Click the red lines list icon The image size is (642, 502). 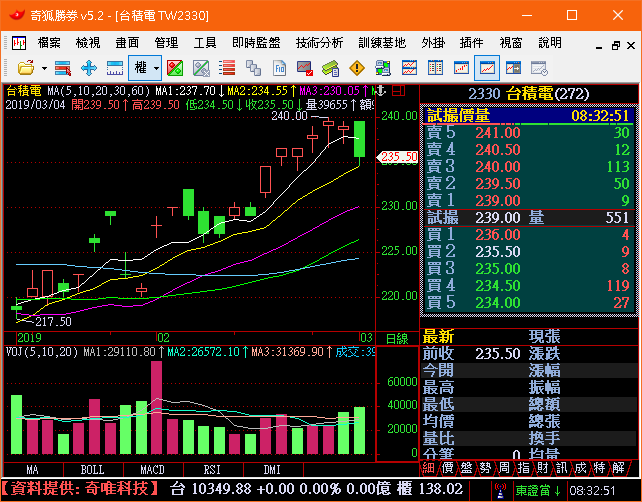227,68
